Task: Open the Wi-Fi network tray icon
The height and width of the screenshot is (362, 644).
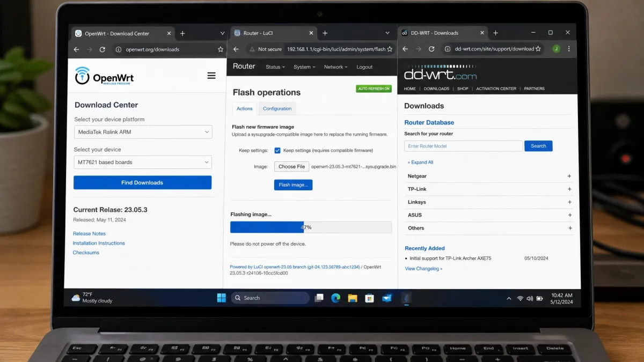Action: [x=520, y=298]
